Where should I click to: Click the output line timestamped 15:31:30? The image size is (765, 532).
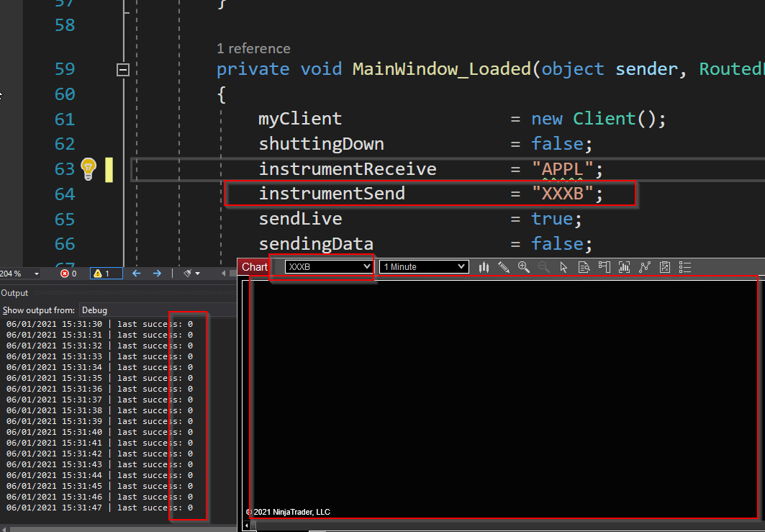(x=99, y=324)
